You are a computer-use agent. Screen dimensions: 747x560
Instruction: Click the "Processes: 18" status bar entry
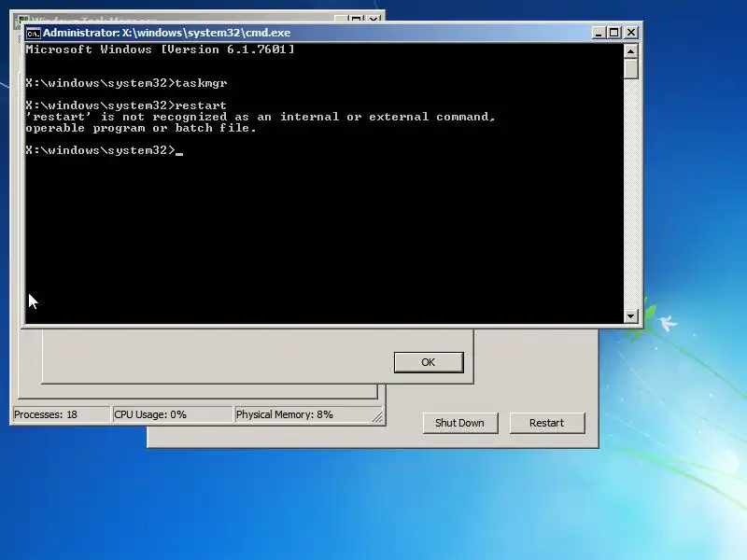click(x=61, y=414)
